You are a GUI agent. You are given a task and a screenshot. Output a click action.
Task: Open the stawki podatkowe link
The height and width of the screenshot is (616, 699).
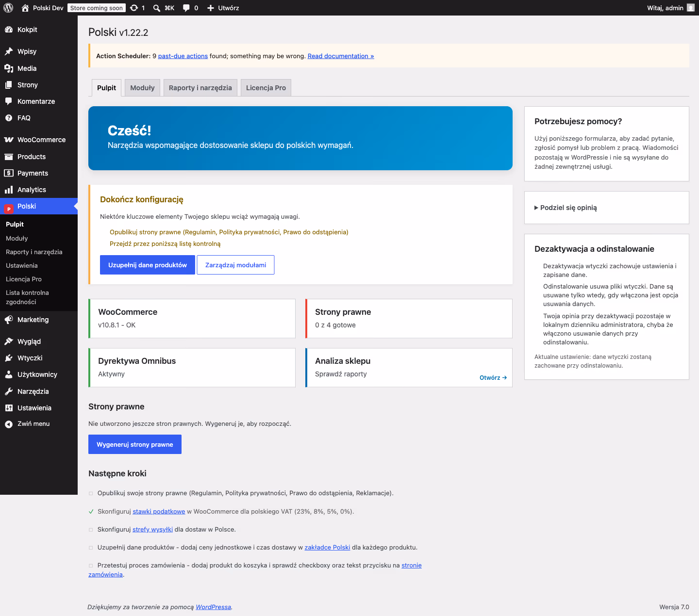(159, 512)
